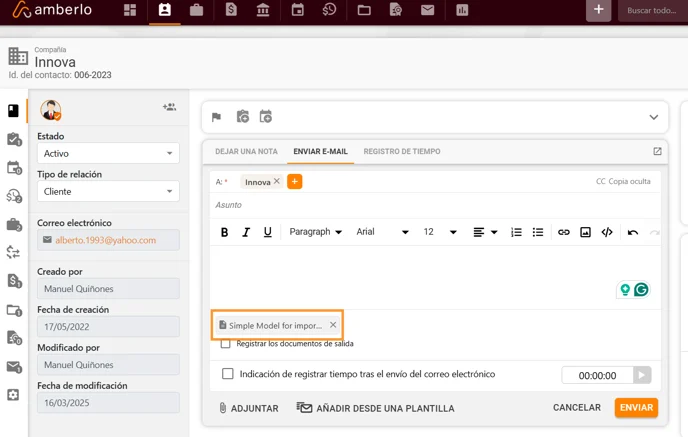Open the bills dollar document sidebar icon
The height and width of the screenshot is (437, 688).
14,281
